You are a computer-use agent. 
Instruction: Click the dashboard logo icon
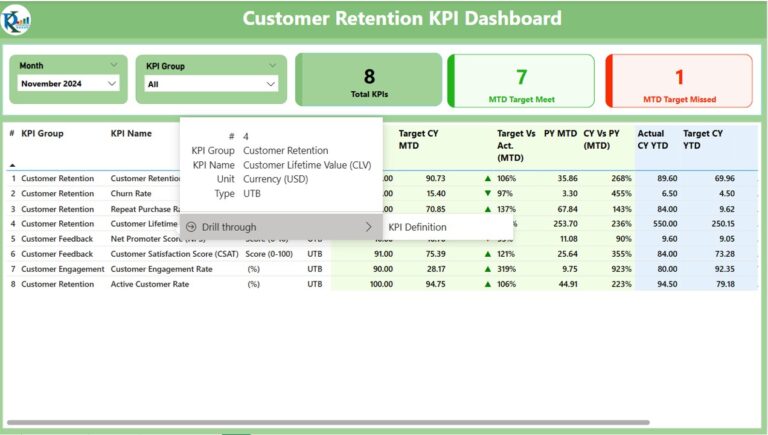coord(16,20)
